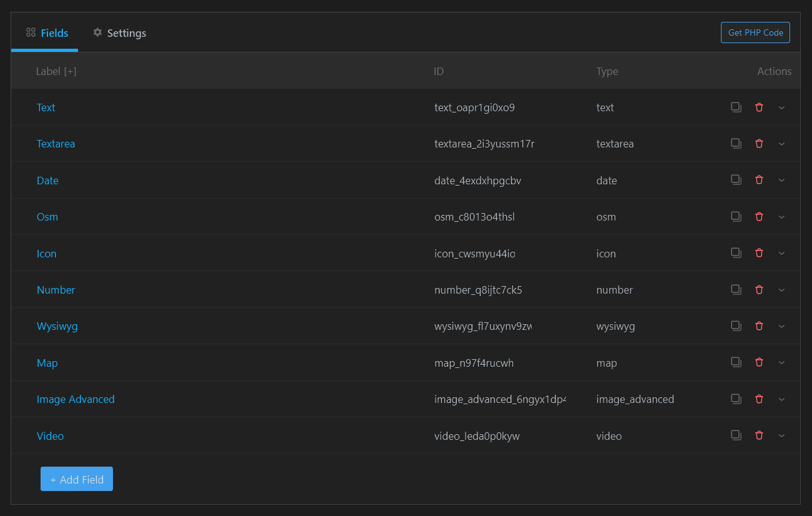Viewport: 812px width, 516px height.
Task: Duplicate the Text field
Action: point(736,107)
